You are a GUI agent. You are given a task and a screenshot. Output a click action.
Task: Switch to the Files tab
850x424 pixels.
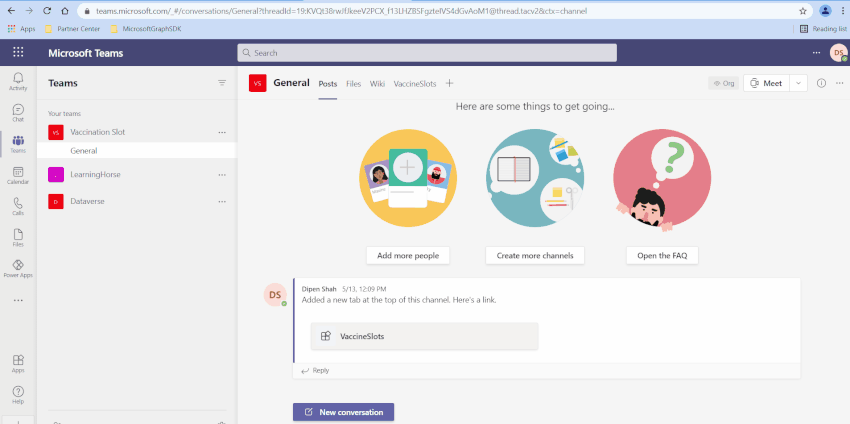tap(353, 83)
